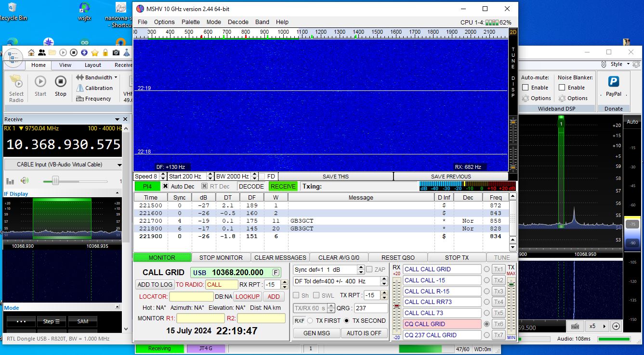Viewport: 644px width, 355px height.
Task: Click the home icon in quick toolbar
Action: 31,52
